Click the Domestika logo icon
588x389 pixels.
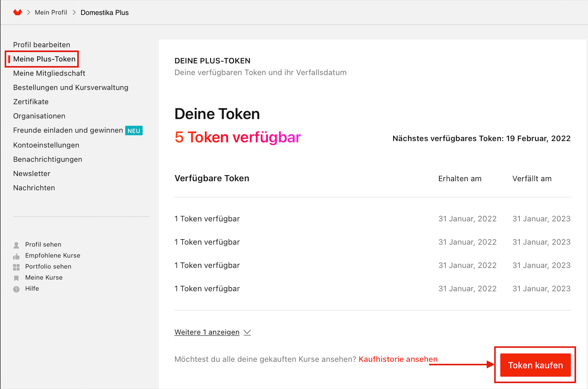[x=17, y=12]
